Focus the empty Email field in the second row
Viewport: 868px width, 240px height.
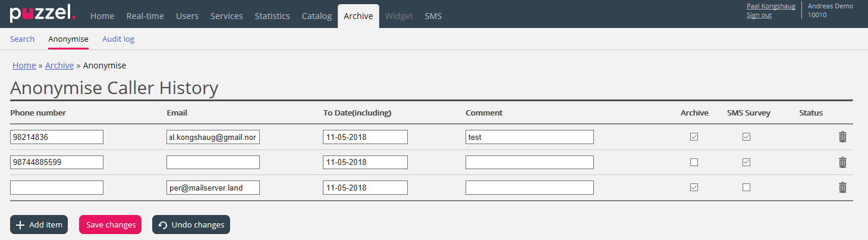213,162
